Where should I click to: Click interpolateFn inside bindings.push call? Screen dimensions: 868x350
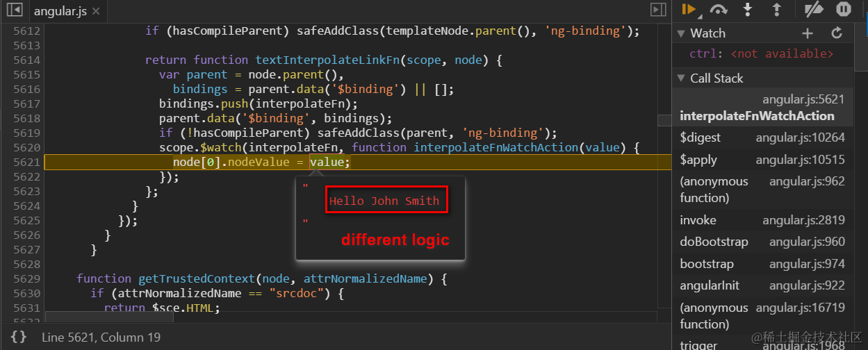coord(309,103)
